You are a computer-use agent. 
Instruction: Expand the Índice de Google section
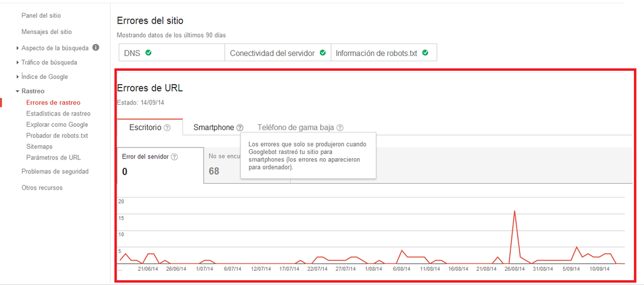click(44, 77)
